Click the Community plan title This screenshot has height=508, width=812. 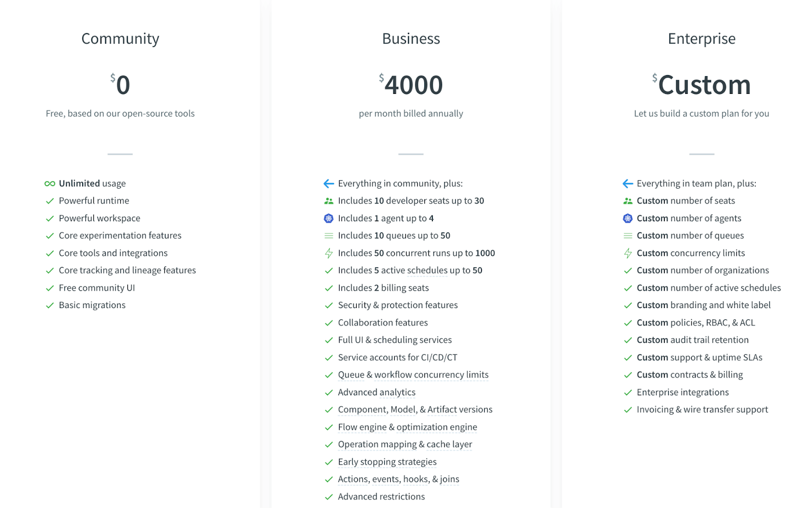coord(120,39)
